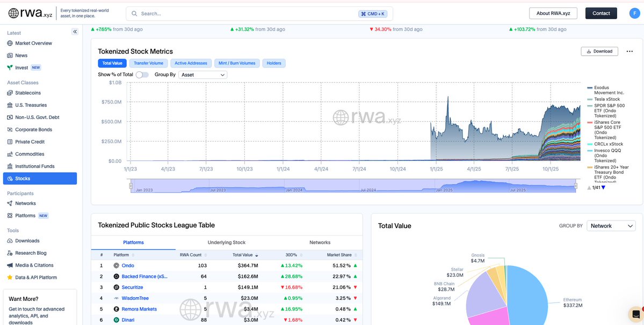Open chart options three-dot menu
This screenshot has height=325, width=644.
coord(629,51)
